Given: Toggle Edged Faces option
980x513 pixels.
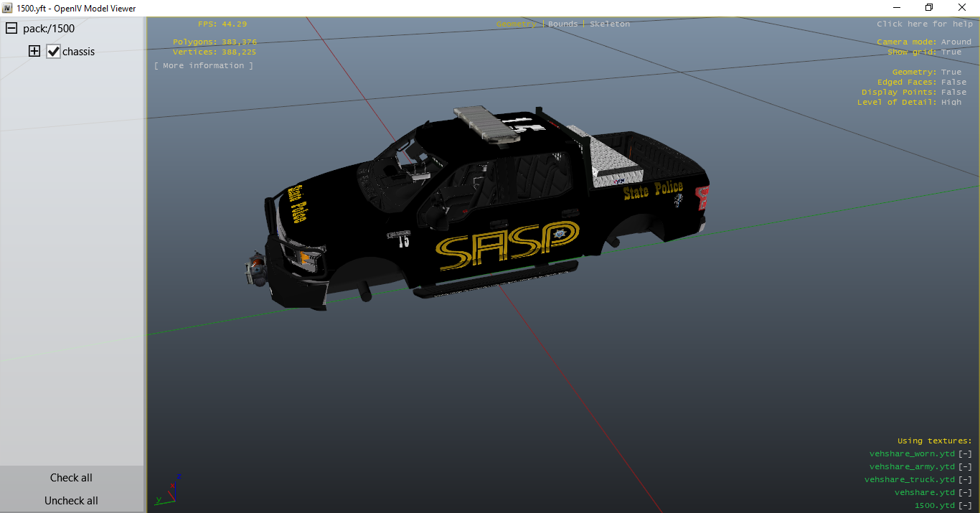Looking at the screenshot, I should tap(953, 82).
